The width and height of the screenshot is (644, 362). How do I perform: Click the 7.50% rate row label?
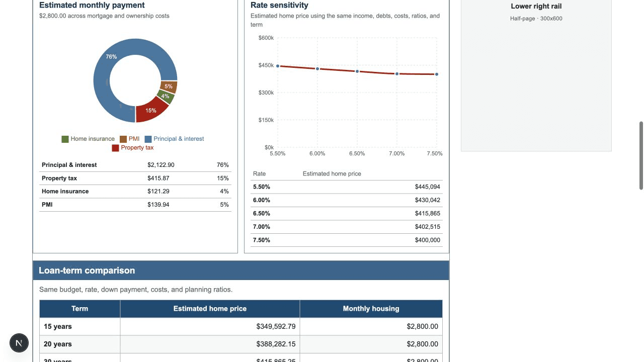pyautogui.click(x=262, y=240)
